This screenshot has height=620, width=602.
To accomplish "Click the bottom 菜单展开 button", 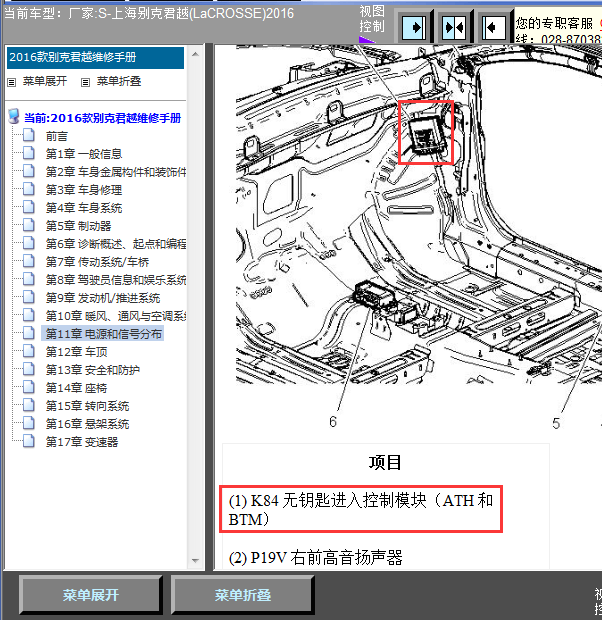I will click(x=91, y=595).
